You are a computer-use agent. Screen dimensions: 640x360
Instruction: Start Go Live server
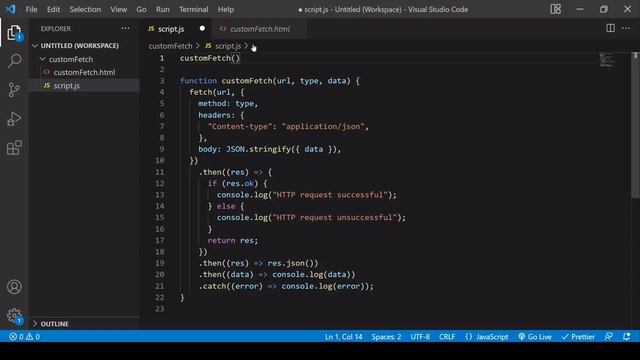tap(535, 337)
